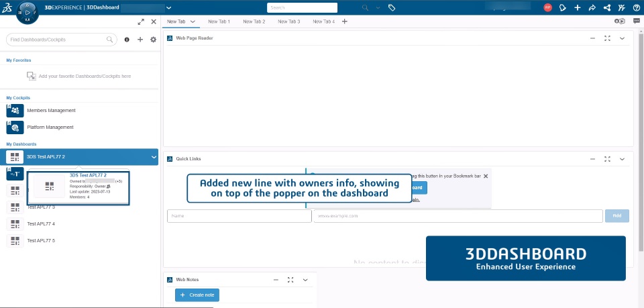Switch to New Tab 4
644x308 pixels.
323,21
